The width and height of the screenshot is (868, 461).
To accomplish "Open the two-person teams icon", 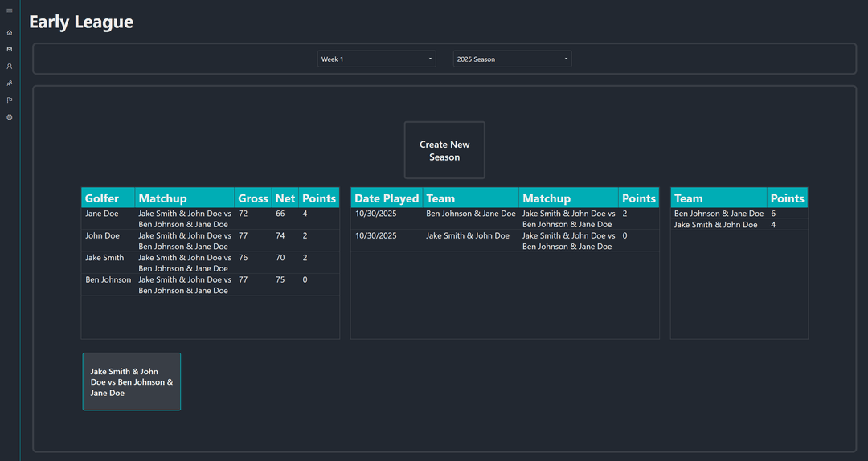I will point(10,84).
